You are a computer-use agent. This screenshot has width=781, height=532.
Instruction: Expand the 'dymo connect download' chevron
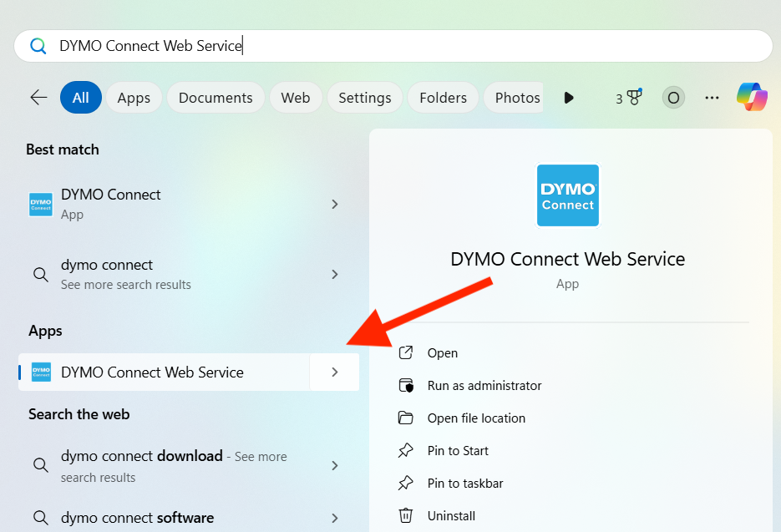point(335,465)
